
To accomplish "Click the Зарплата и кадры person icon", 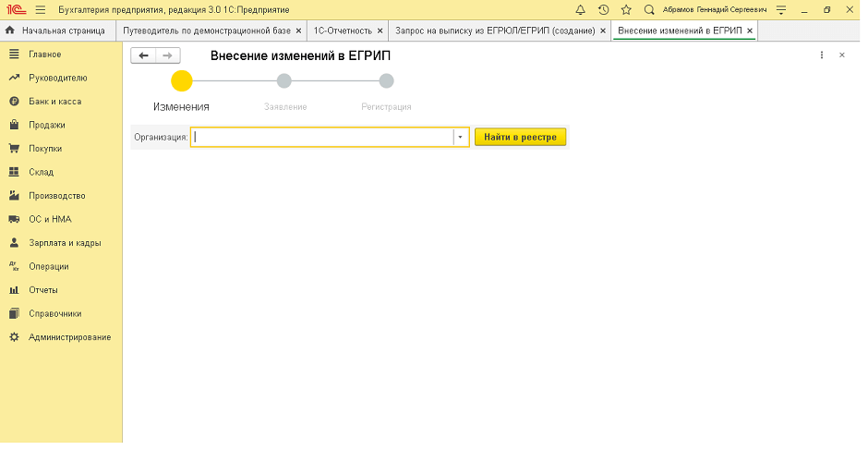I will [x=15, y=243].
